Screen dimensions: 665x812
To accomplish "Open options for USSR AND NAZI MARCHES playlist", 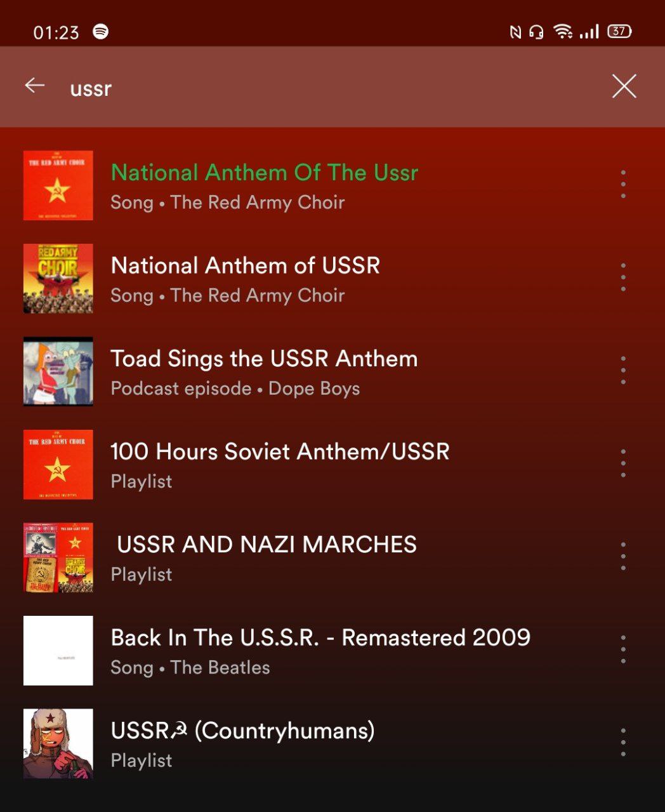I will pos(623,556).
